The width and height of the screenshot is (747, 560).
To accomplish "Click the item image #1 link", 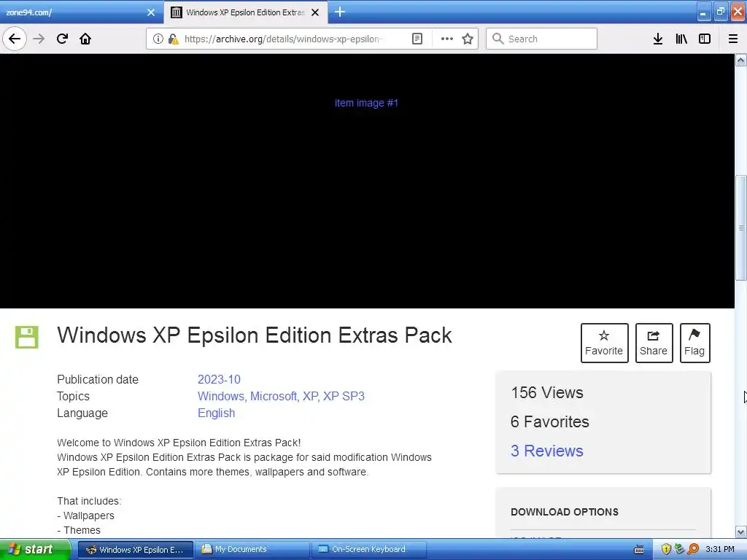I will point(366,103).
